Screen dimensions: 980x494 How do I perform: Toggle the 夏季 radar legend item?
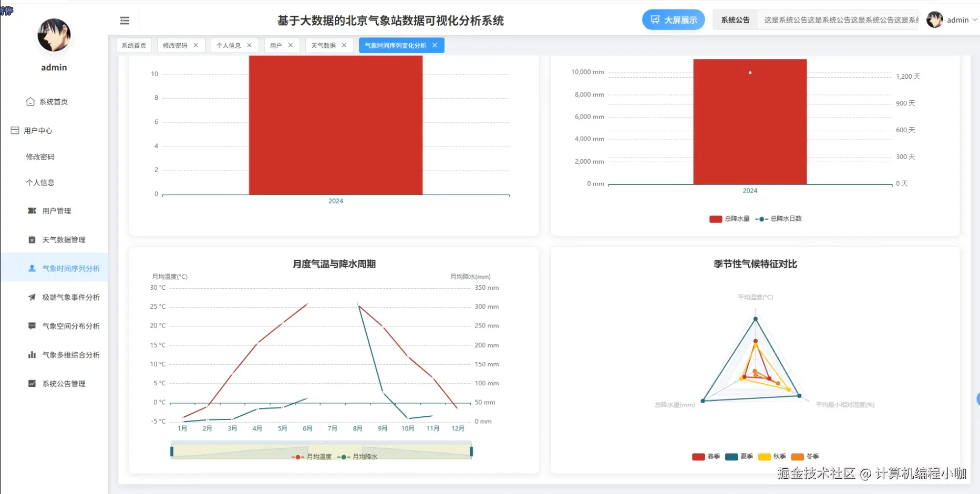point(739,457)
